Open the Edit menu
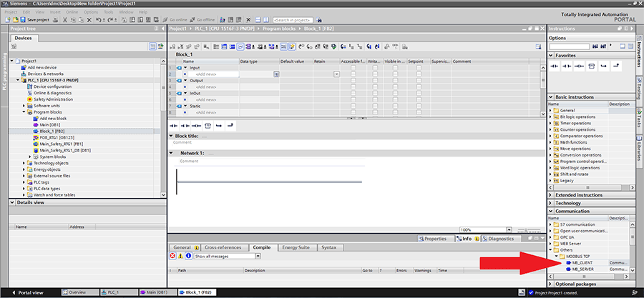This screenshot has height=298, width=644. pos(26,12)
